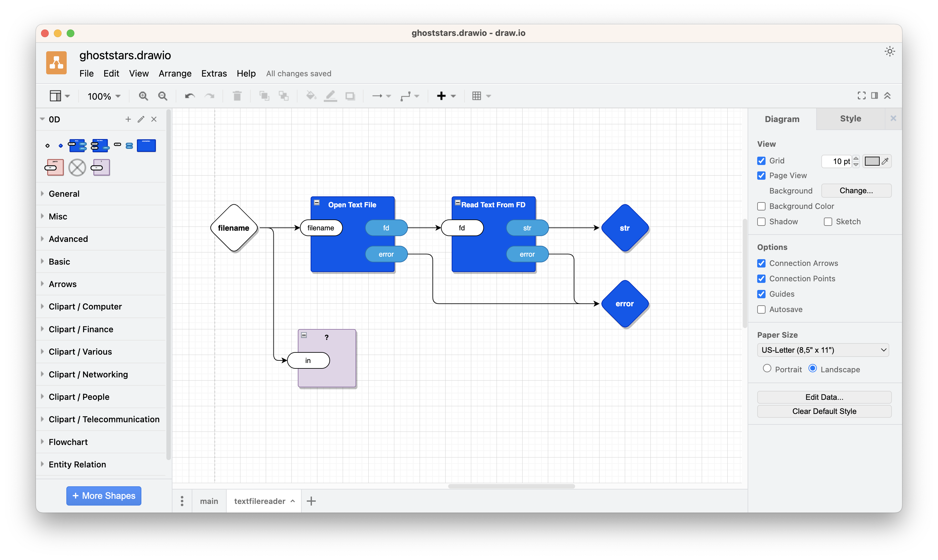The height and width of the screenshot is (560, 938).
Task: Click the To Back toolbar icon
Action: tap(284, 96)
